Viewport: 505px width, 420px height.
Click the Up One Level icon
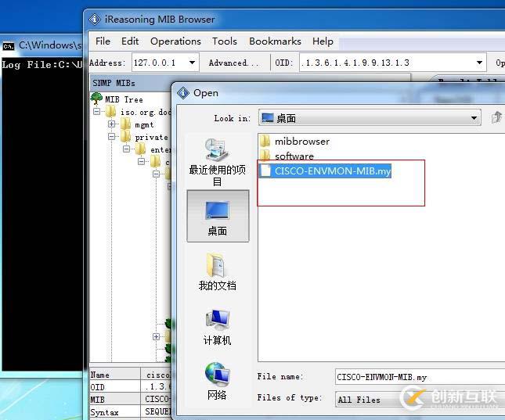coord(496,117)
